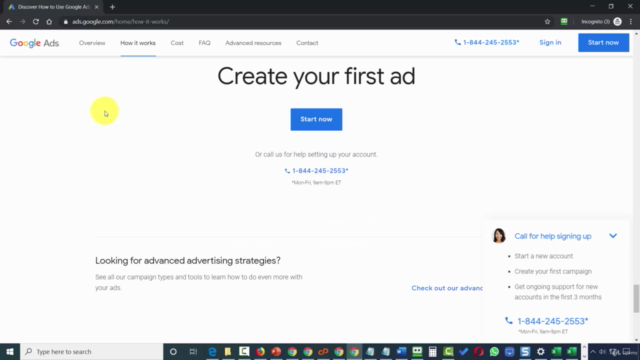Select the Discover How to Use Google Ads tab

[x=52, y=7]
